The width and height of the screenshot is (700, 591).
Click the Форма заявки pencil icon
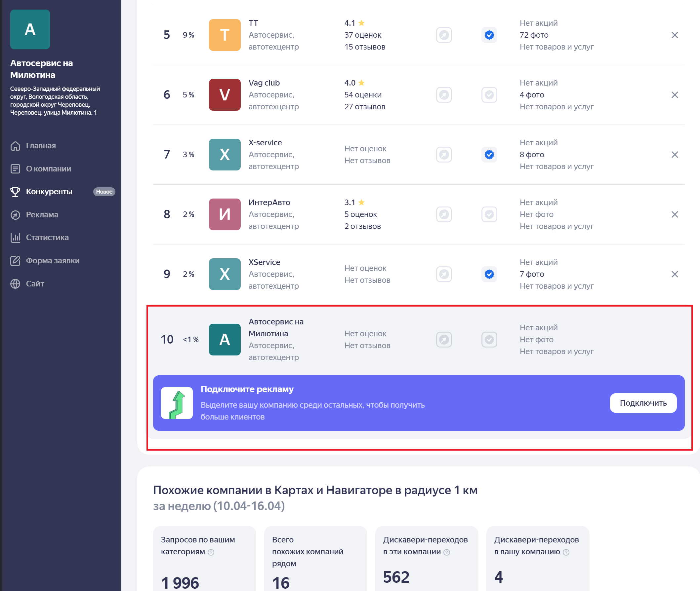pyautogui.click(x=15, y=261)
